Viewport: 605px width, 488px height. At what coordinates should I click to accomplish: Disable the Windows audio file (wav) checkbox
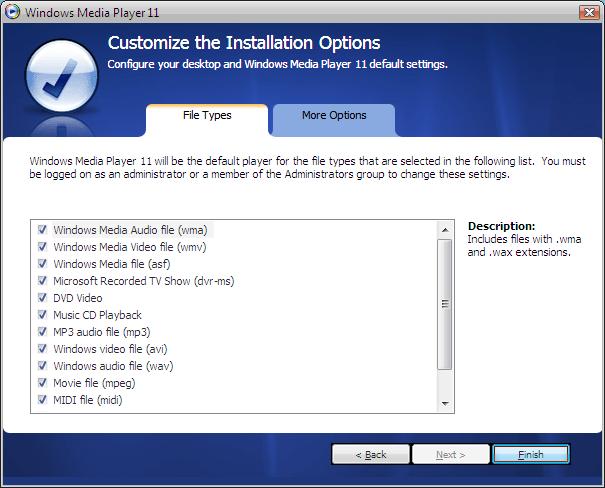pos(42,365)
